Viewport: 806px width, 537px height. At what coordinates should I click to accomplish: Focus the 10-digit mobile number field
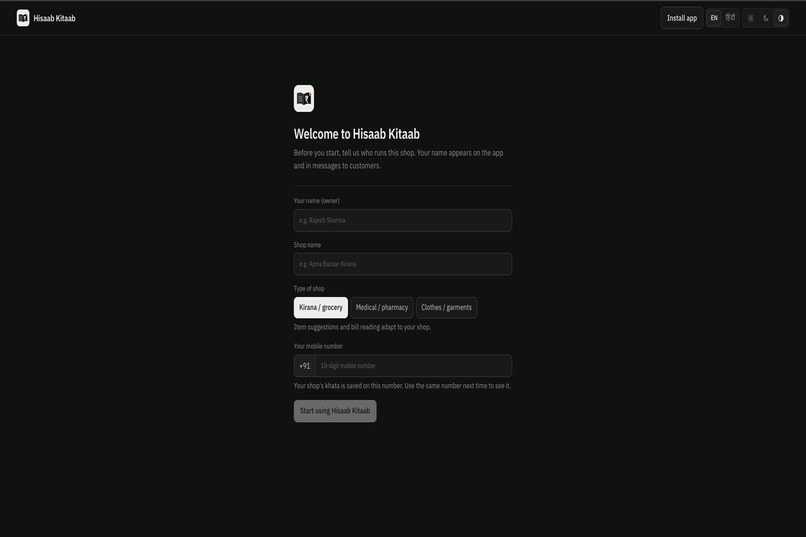pos(413,366)
